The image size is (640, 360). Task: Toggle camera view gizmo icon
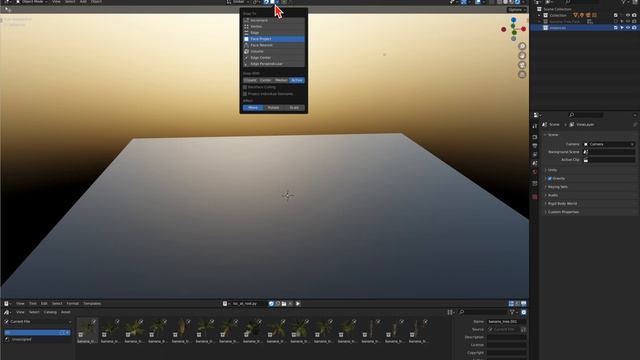click(522, 65)
